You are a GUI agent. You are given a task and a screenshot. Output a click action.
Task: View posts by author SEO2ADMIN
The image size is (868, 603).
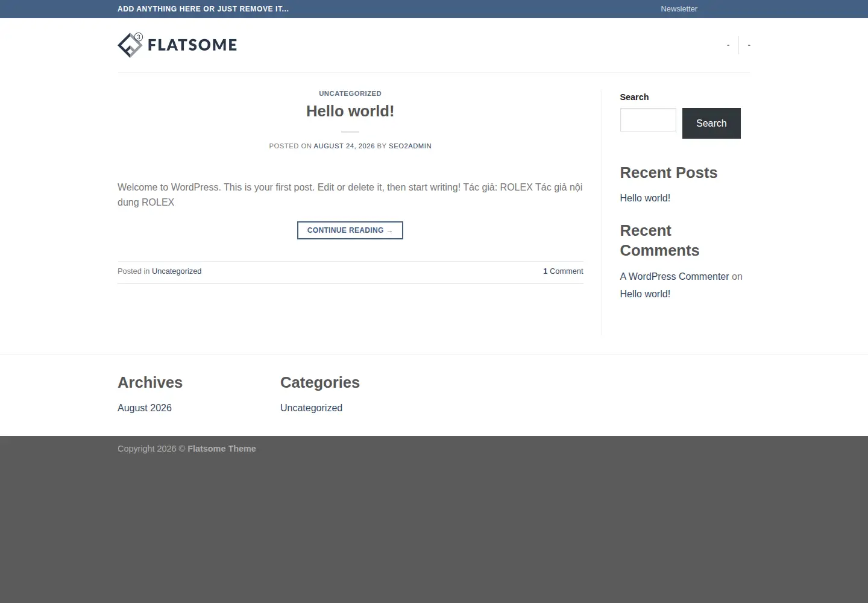tap(410, 146)
